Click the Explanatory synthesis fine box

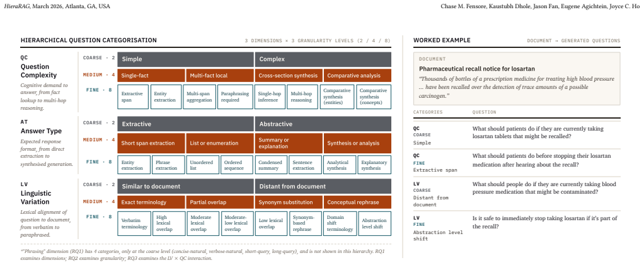point(374,165)
